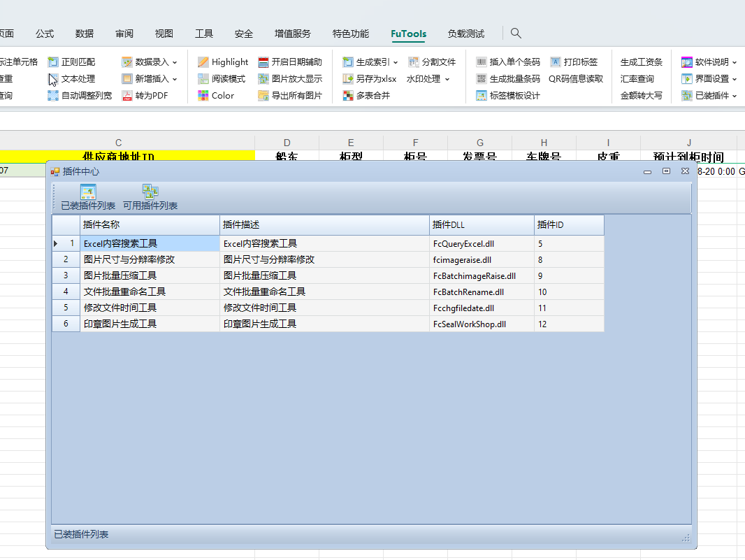Click the 另存为xlsx icon
The image size is (745, 560).
(x=348, y=79)
